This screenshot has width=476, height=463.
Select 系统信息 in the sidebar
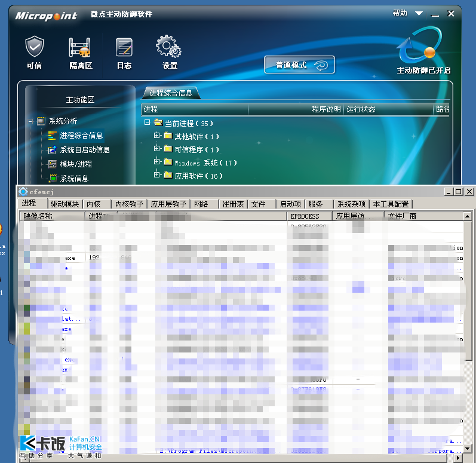click(75, 178)
